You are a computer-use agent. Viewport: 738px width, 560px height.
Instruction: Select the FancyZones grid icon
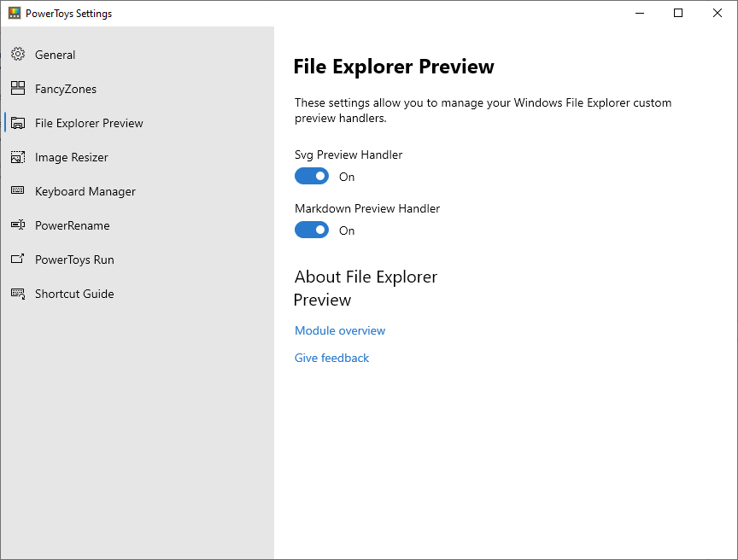[18, 89]
